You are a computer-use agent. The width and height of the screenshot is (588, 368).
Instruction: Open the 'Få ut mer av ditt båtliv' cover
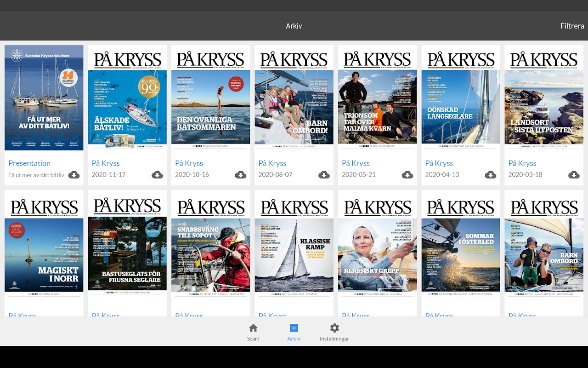tap(44, 98)
